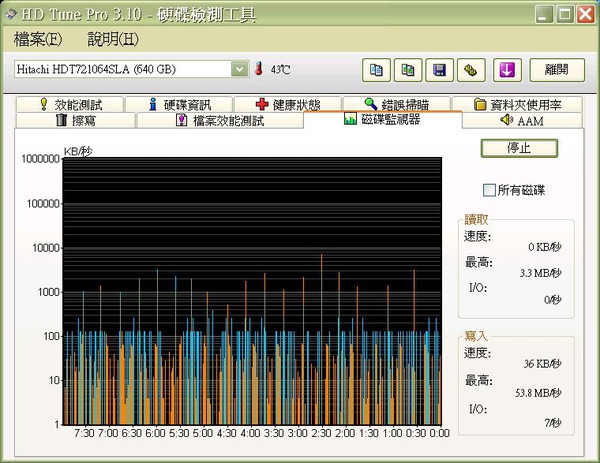Click the write max value 53.8 MB/秒

pos(538,393)
